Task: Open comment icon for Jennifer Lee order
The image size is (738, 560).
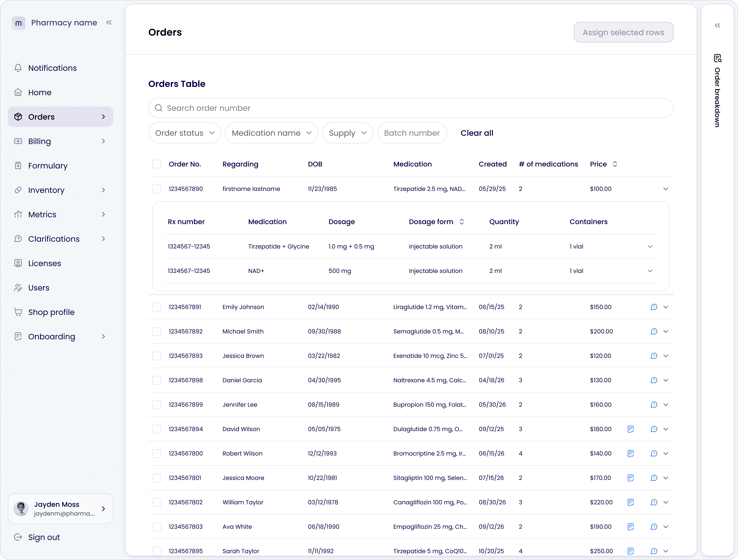Action: point(654,404)
